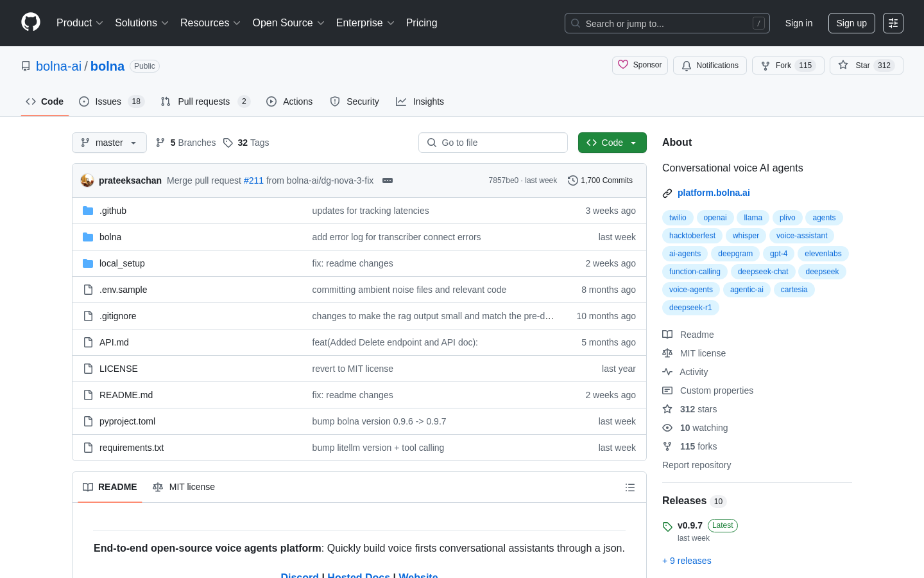Screen dimensions: 924x578
Task: Open Custom properties in the sidebar
Action: coord(708,390)
